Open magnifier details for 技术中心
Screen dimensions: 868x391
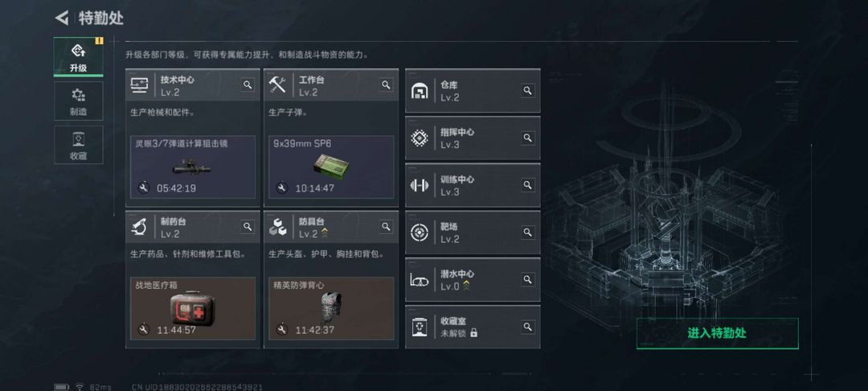248,84
